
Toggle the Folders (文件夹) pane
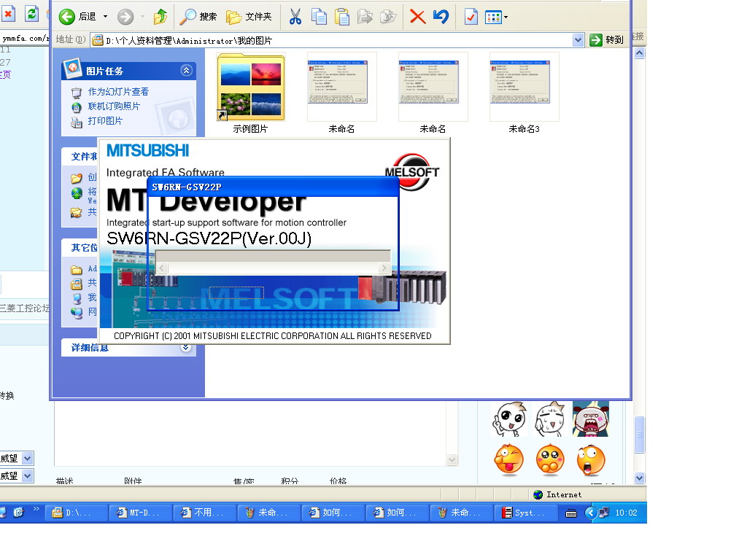pos(249,17)
